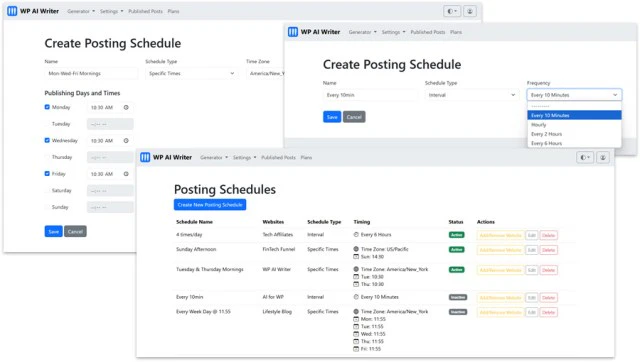This screenshot has height=362, width=640.
Task: Check the Thursday checkbox
Action: click(x=47, y=157)
